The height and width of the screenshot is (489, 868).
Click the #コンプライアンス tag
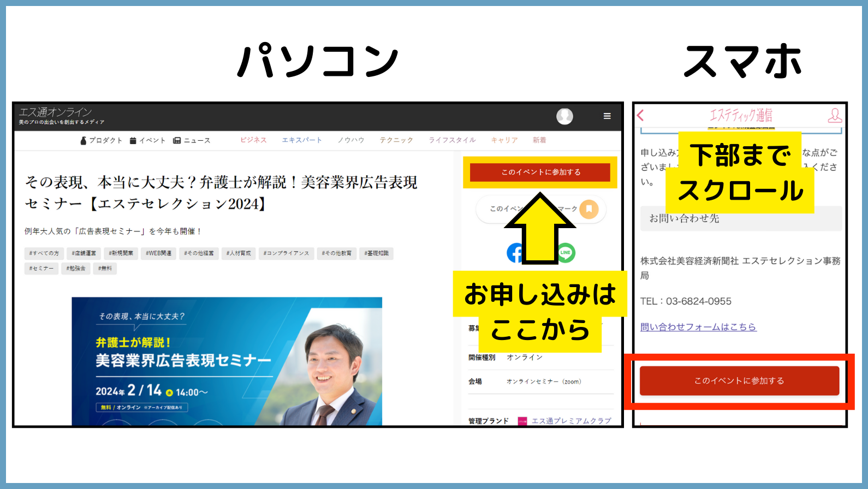[x=286, y=253]
